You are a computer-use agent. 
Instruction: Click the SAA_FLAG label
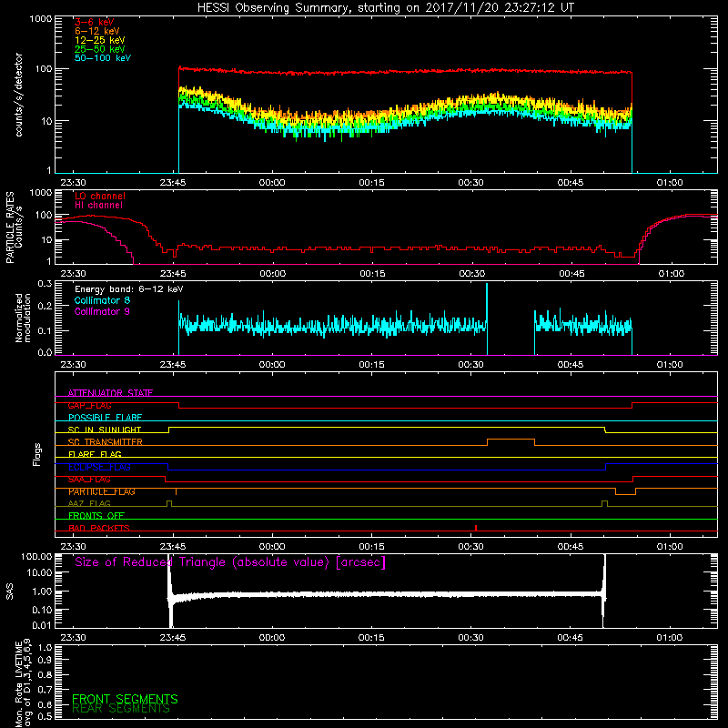coord(89,480)
